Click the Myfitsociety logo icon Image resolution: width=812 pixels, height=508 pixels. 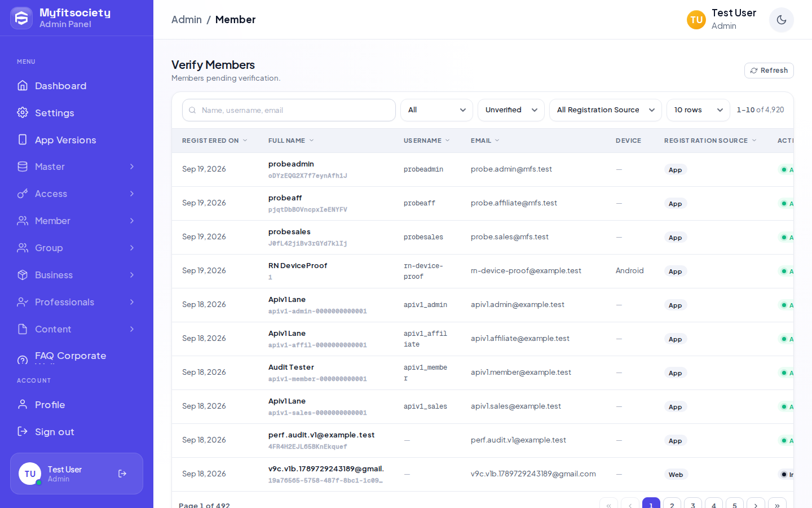21,18
